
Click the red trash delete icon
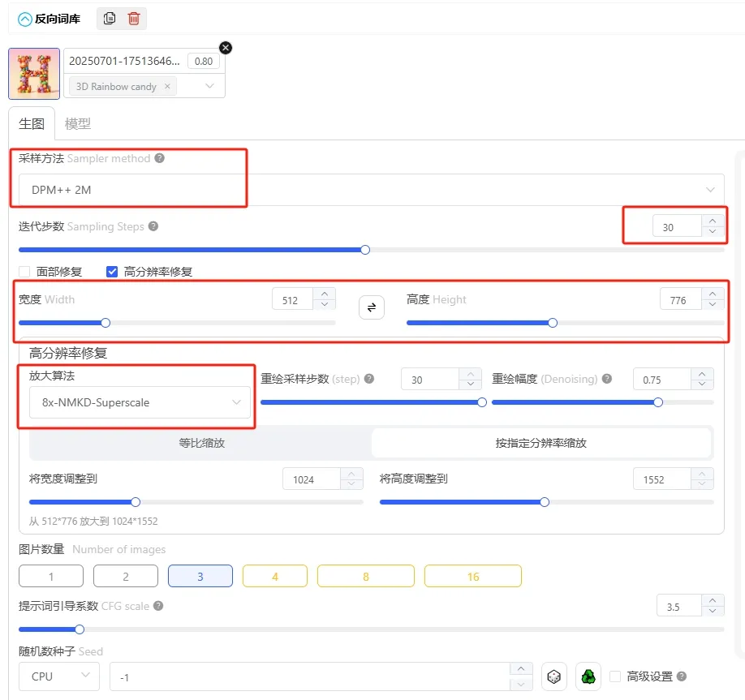(134, 18)
